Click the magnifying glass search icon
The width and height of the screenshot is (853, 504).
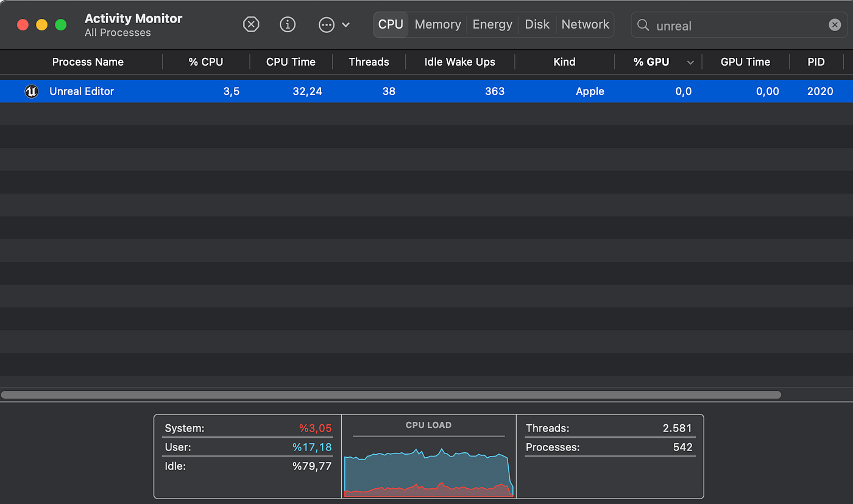click(643, 25)
